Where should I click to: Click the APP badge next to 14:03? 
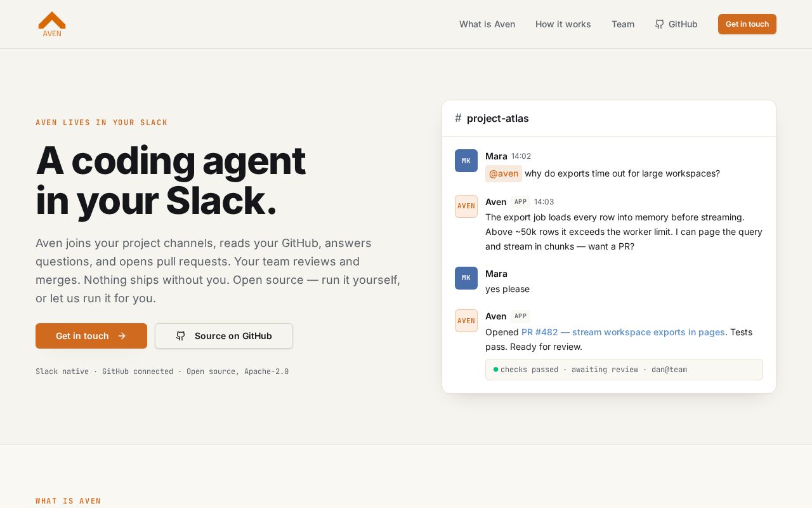coord(520,202)
